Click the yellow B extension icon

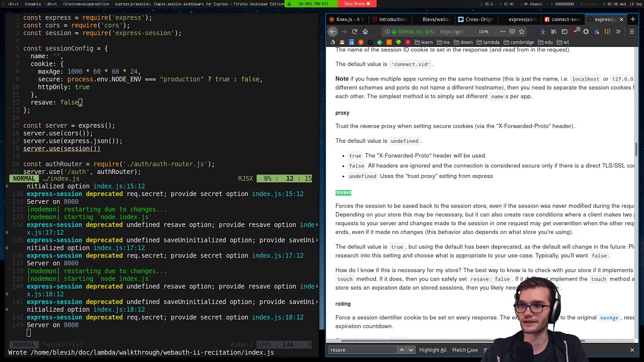pos(607,32)
